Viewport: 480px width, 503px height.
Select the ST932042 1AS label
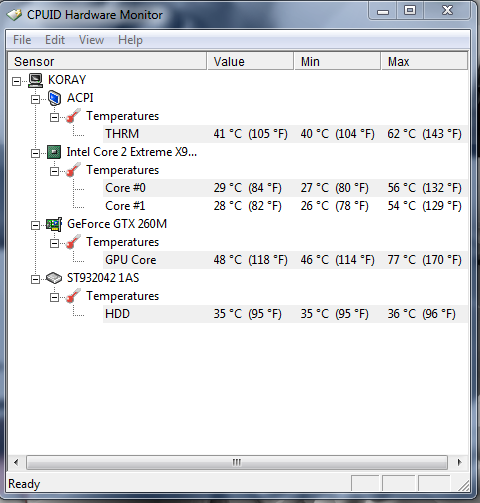coord(103,278)
